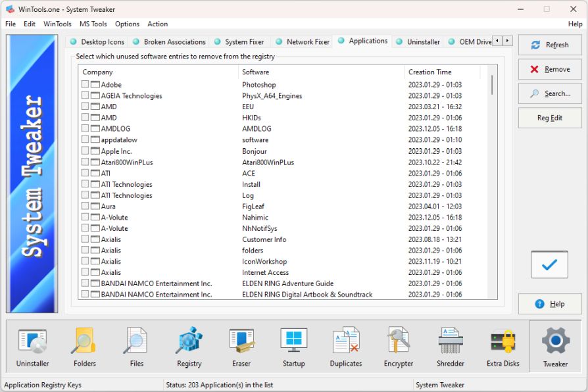The height and width of the screenshot is (392, 588).
Task: Open the Eraser tool
Action: (x=241, y=347)
